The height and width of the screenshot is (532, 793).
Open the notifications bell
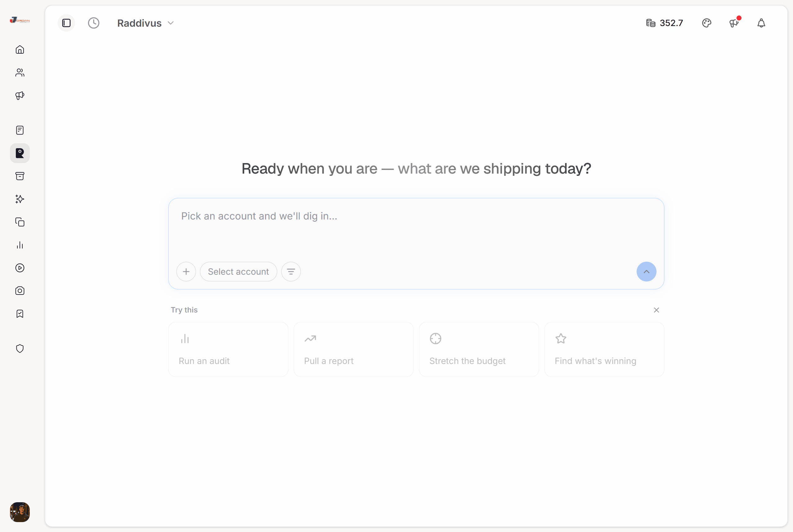point(761,23)
